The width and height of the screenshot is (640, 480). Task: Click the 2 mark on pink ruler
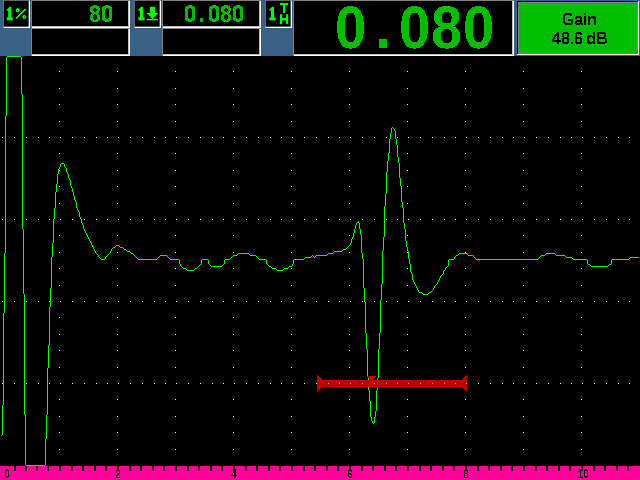118,473
